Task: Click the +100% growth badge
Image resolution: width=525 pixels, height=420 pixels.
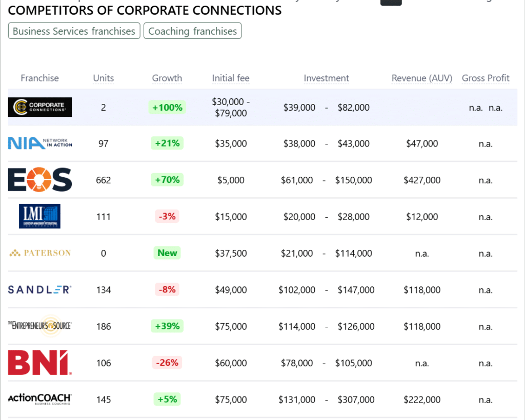Action: (167, 108)
